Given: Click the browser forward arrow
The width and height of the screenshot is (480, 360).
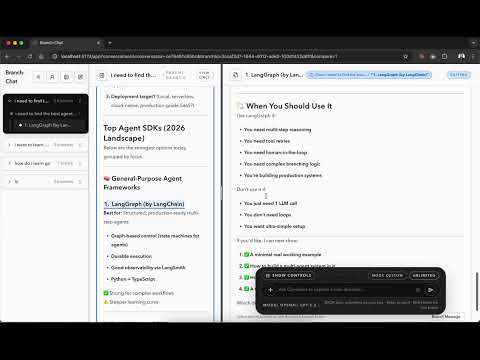Looking at the screenshot, I should (18, 57).
